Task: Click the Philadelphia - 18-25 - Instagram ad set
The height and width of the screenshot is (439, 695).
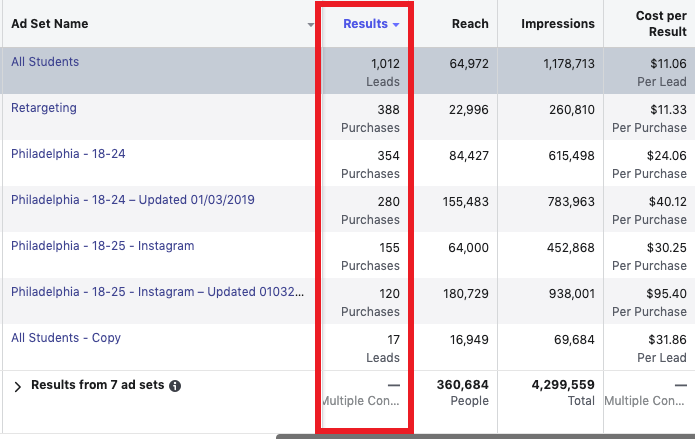Action: 102,246
